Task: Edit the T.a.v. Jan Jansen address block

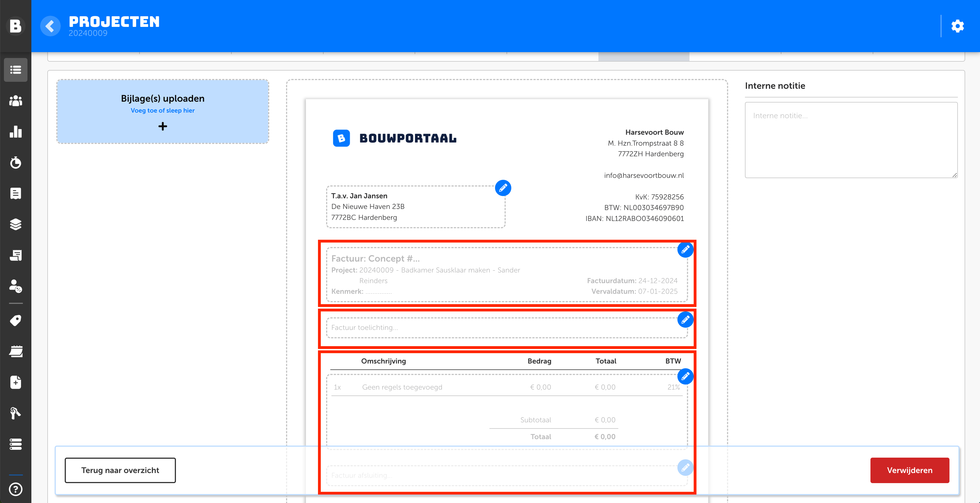Action: [x=503, y=188]
